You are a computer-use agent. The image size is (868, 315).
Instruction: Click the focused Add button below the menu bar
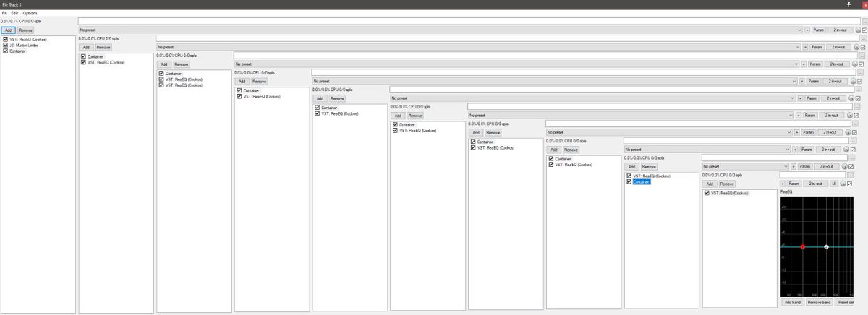8,30
